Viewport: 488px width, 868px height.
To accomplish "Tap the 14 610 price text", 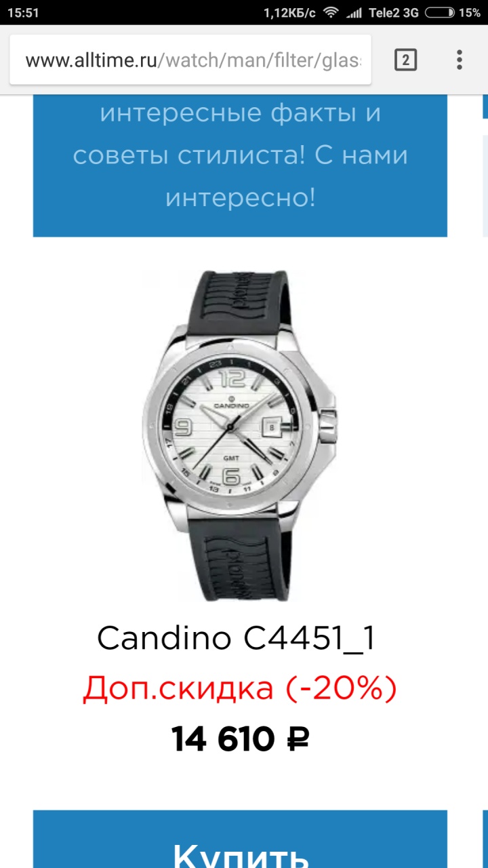I will 223,740.
